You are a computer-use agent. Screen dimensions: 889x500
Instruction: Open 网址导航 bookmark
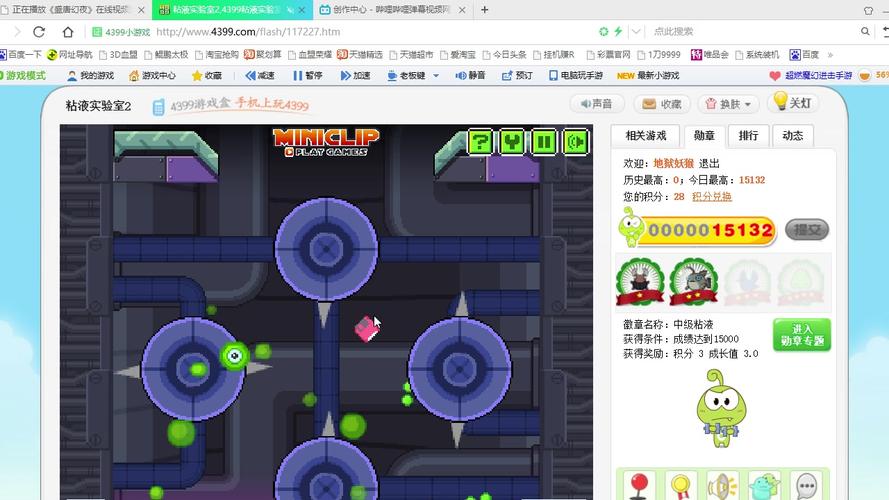pos(70,54)
